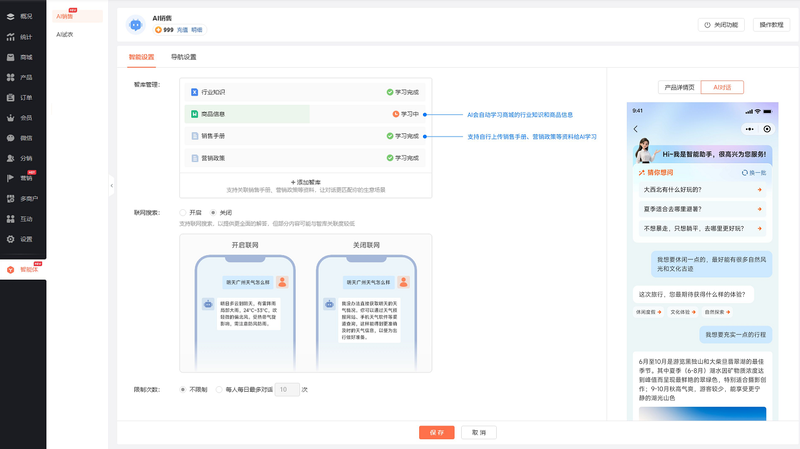Collapse the secondary sidebar panel arrow
The width and height of the screenshot is (800, 449).
[112, 185]
